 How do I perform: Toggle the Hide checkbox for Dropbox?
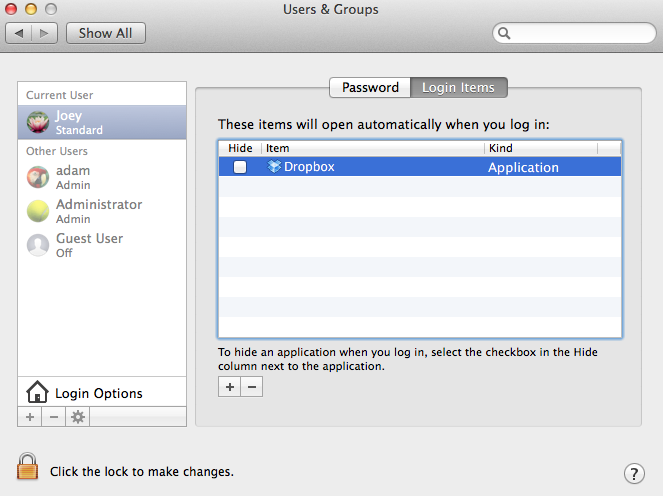coord(240,168)
